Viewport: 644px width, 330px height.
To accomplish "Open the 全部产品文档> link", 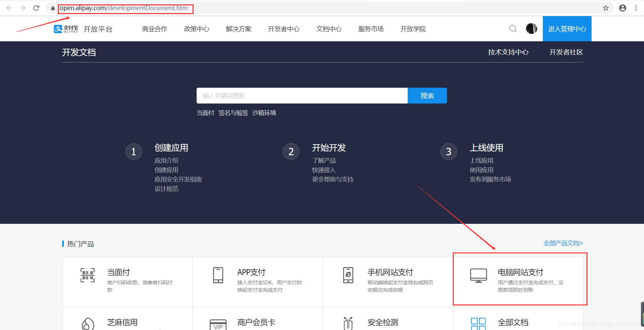I will (563, 243).
